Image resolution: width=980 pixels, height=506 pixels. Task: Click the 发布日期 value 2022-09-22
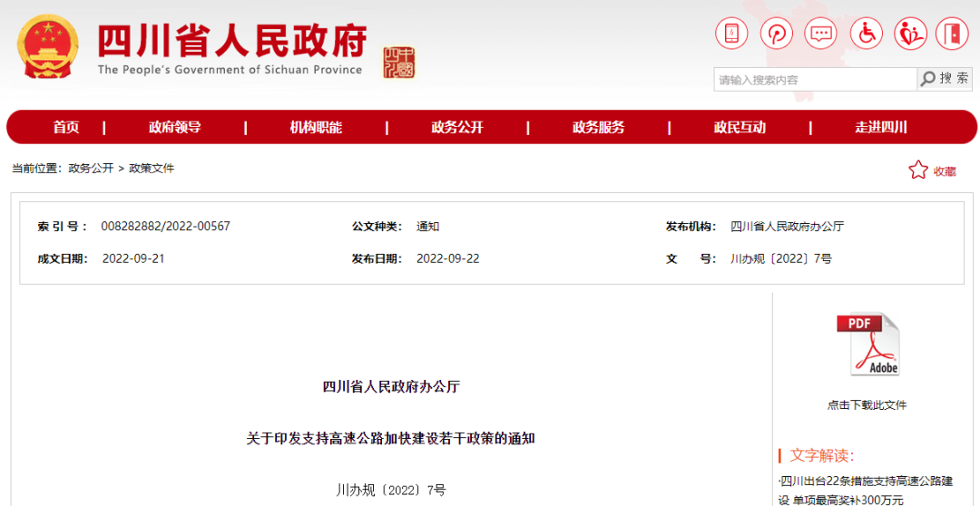[448, 258]
